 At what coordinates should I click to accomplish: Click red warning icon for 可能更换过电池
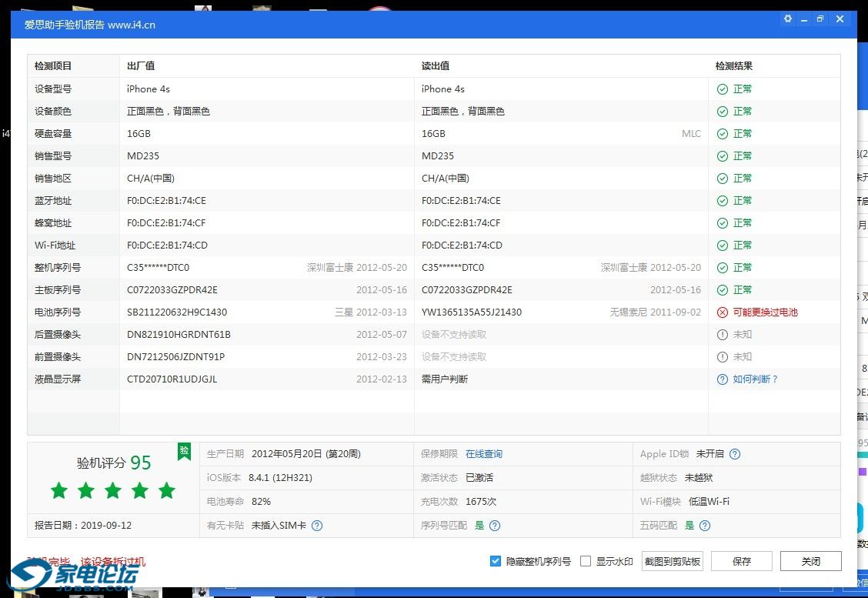pos(722,312)
